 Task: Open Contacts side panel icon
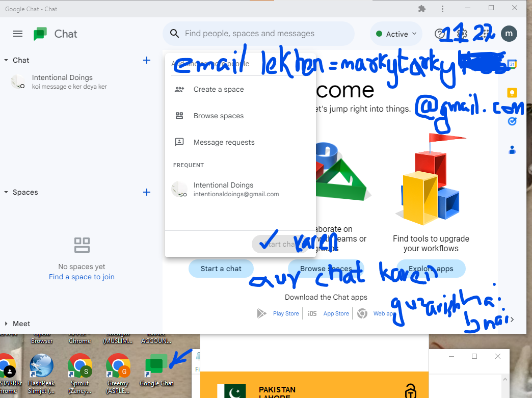[x=512, y=150]
